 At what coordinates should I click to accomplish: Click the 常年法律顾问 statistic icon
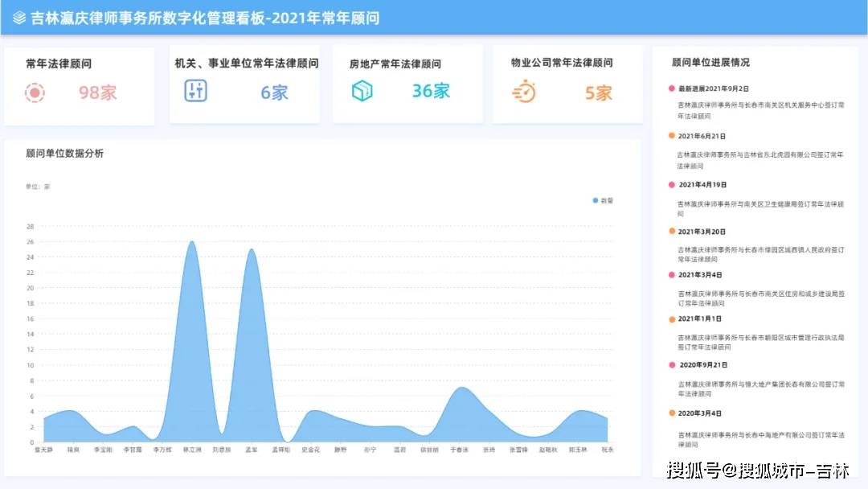pos(33,94)
